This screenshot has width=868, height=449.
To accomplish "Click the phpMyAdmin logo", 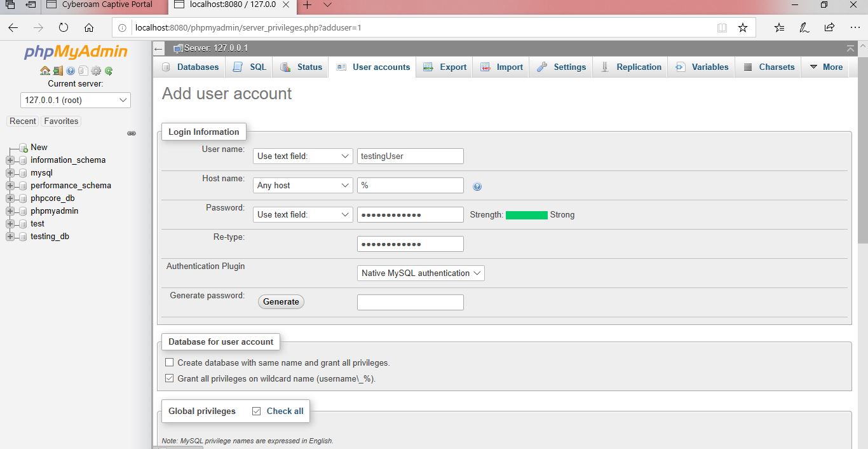I will click(76, 52).
